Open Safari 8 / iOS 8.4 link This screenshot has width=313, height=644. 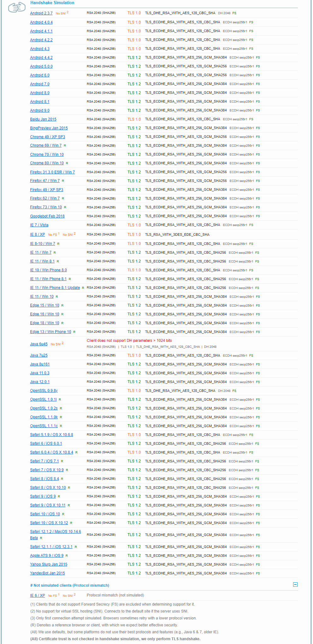coord(44,479)
